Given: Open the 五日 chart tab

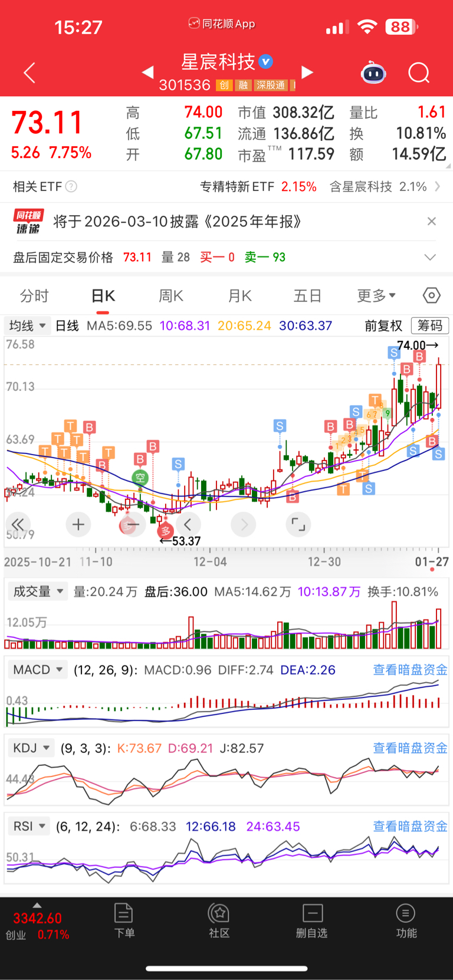Looking at the screenshot, I should tap(307, 295).
